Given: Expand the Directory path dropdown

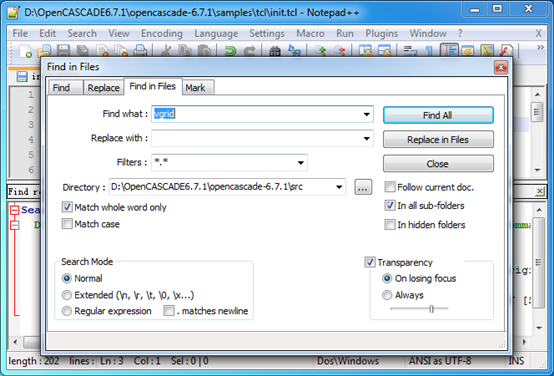Looking at the screenshot, I should tap(339, 187).
